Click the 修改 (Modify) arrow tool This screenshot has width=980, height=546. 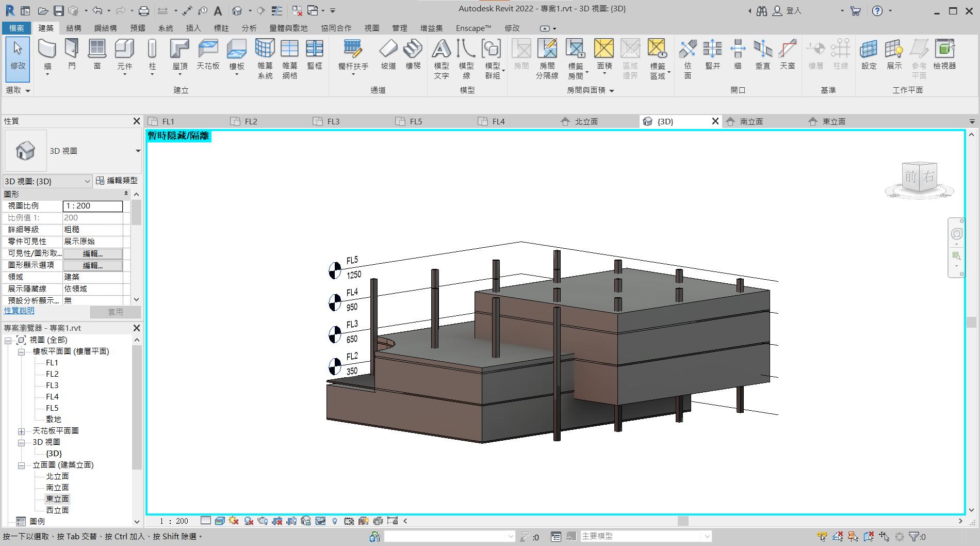[18, 59]
